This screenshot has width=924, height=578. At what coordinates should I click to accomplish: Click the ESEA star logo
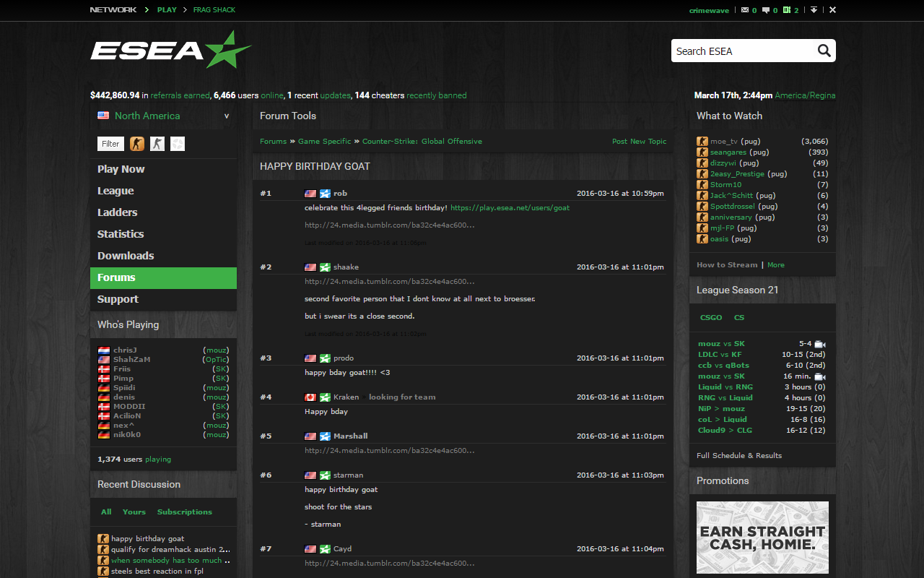171,50
